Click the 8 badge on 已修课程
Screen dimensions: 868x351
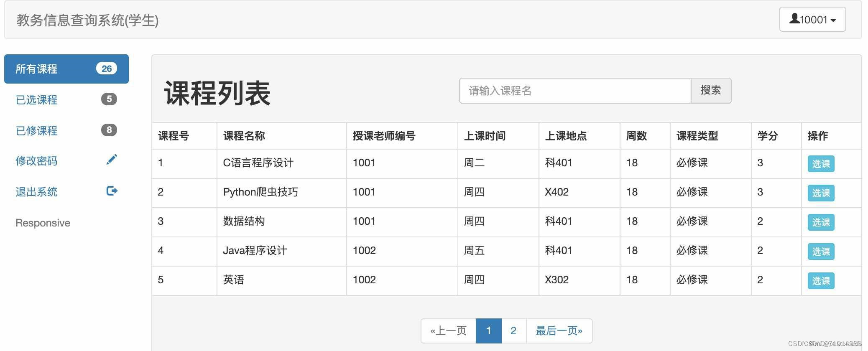pyautogui.click(x=109, y=130)
